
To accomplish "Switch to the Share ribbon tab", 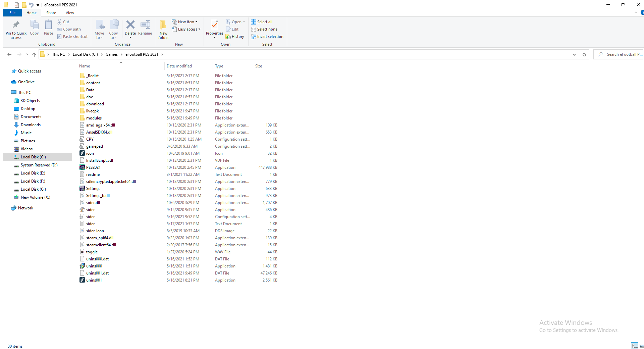I will pyautogui.click(x=51, y=13).
